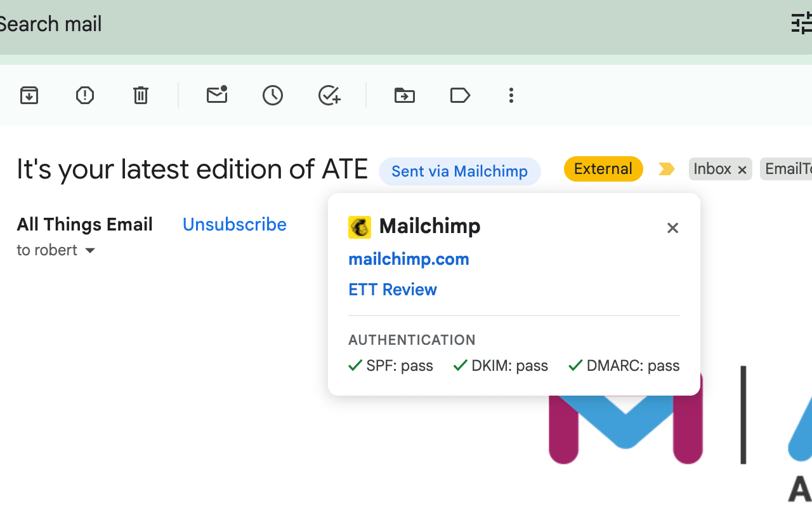Click the yellow importance marker
Image resolution: width=812 pixels, height=508 pixels.
tap(666, 169)
